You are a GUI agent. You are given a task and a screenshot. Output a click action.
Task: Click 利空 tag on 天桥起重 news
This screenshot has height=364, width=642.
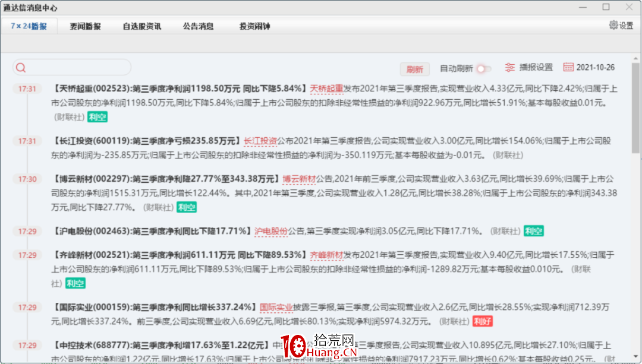pyautogui.click(x=97, y=117)
